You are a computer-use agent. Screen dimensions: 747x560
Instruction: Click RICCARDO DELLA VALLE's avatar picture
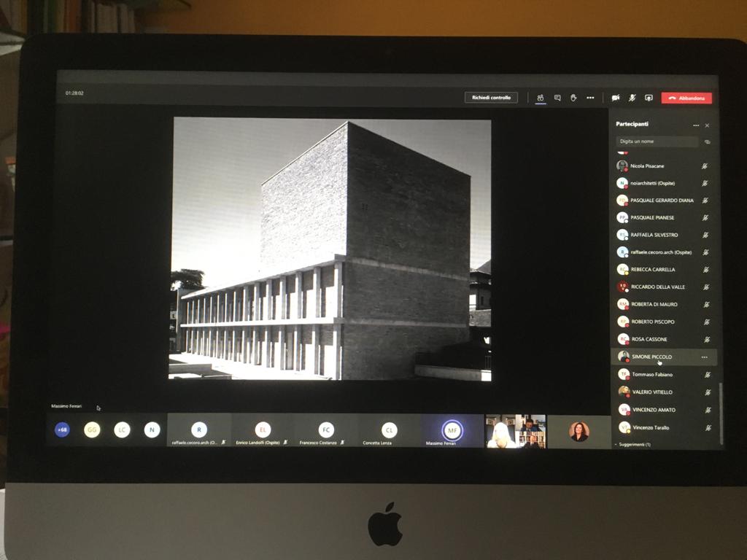point(623,287)
